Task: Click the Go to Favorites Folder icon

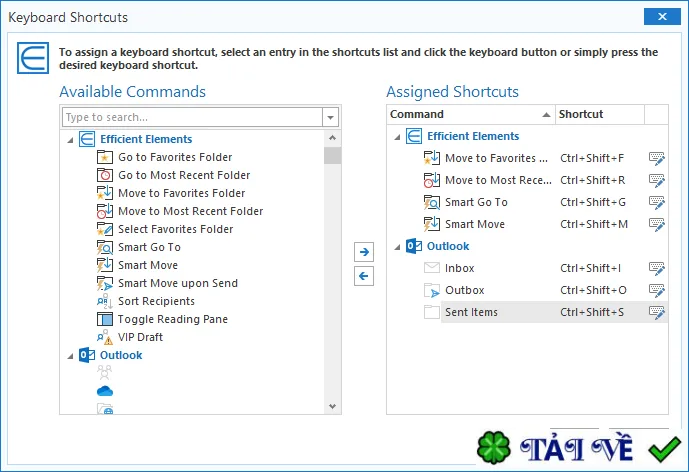Action: 105,157
